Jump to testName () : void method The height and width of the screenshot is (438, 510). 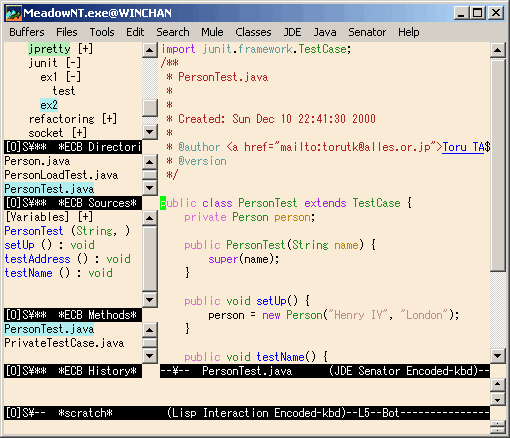click(x=59, y=273)
